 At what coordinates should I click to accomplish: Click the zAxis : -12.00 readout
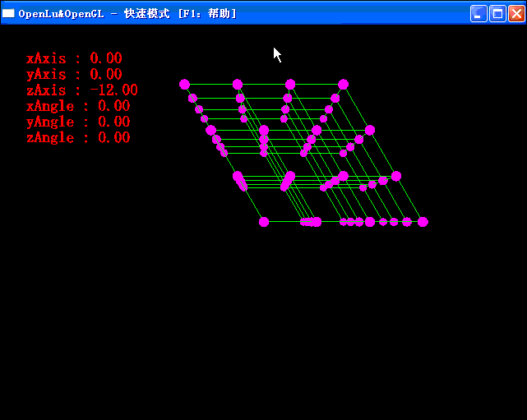[x=82, y=90]
